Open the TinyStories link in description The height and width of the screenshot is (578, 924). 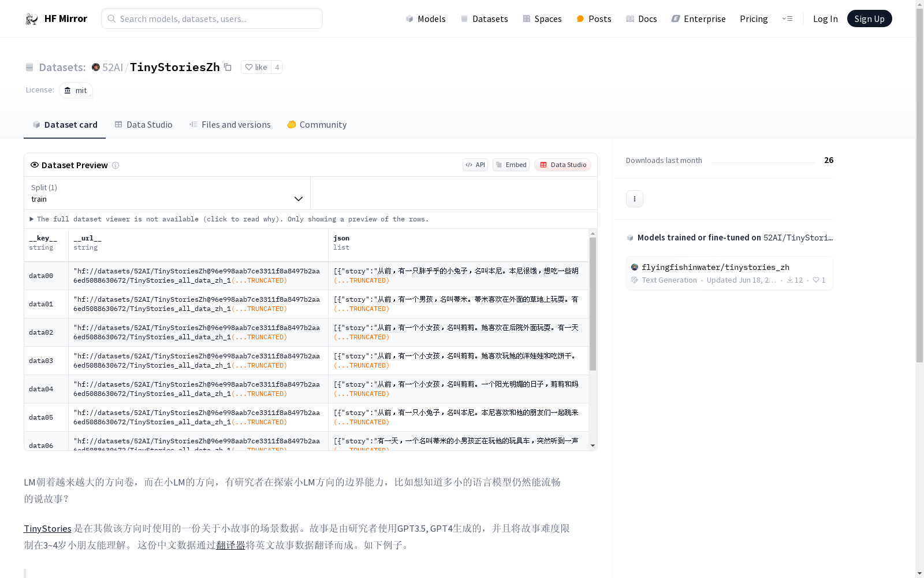[47, 528]
